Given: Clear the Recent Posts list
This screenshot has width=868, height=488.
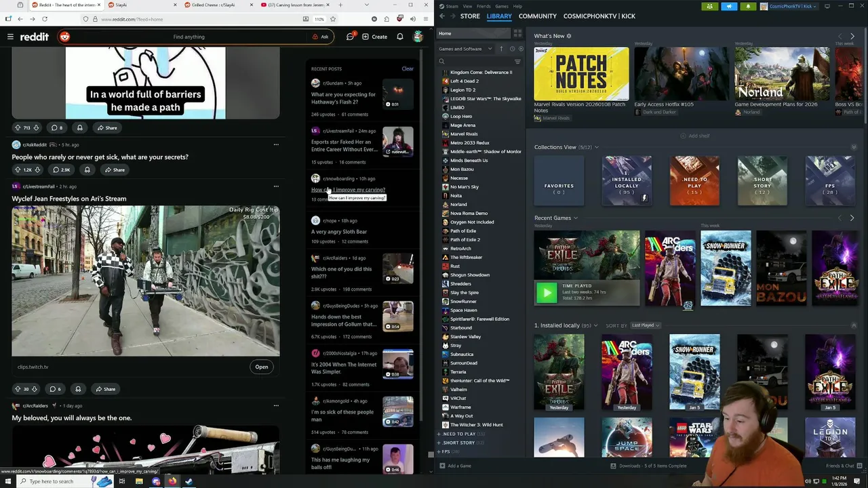Looking at the screenshot, I should click(x=408, y=68).
